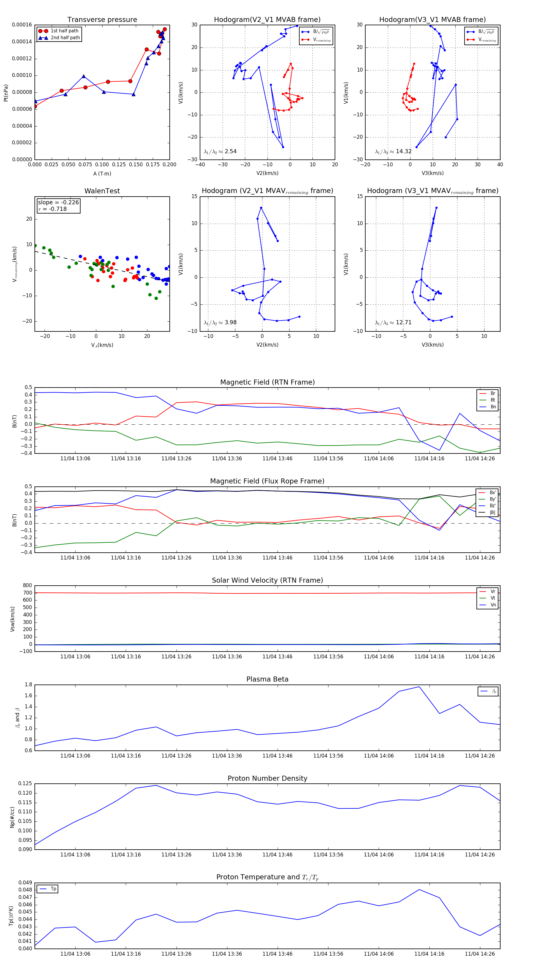The height and width of the screenshot is (980, 535).
Task: Click the eigenvalue ratio value 12.71
Action: (404, 323)
